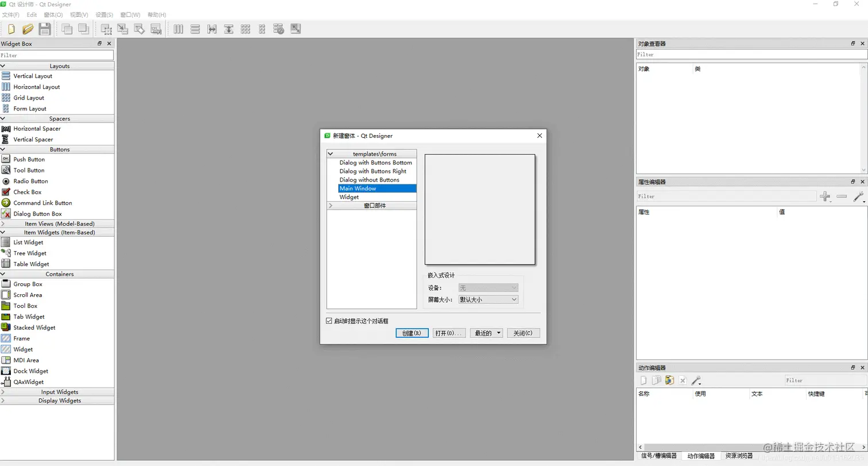868x466 pixels.
Task: Open the Action Editor wrench configure dropdown
Action: tap(696, 380)
